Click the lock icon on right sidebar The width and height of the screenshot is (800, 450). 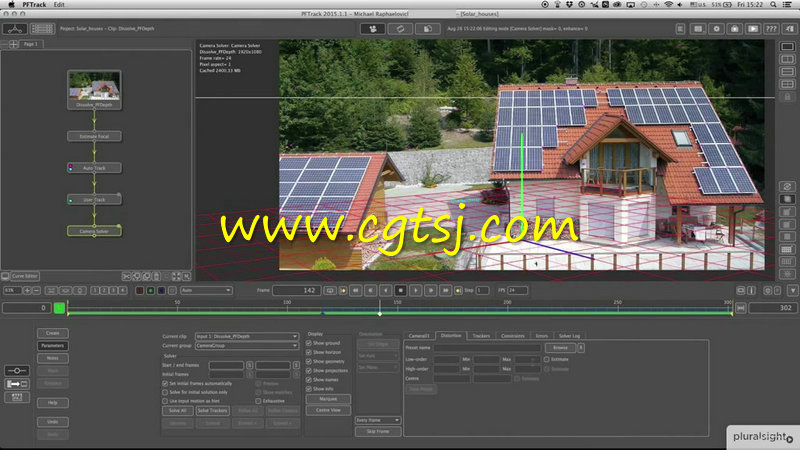[787, 96]
